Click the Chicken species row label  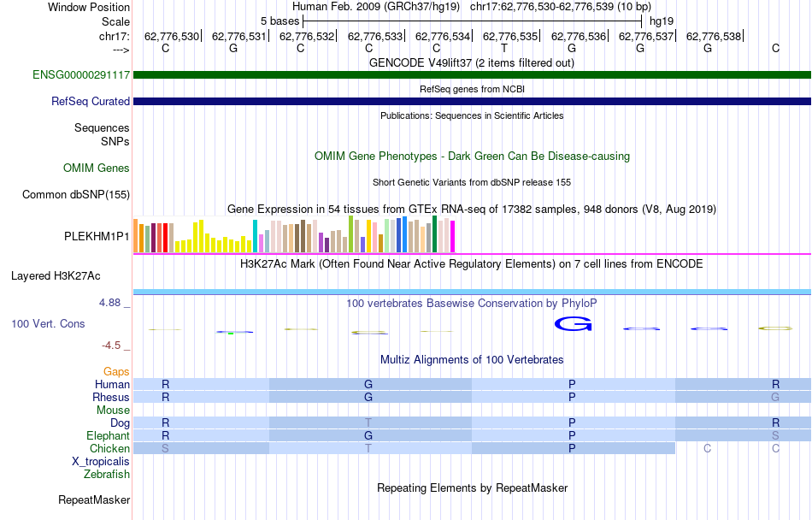(109, 448)
